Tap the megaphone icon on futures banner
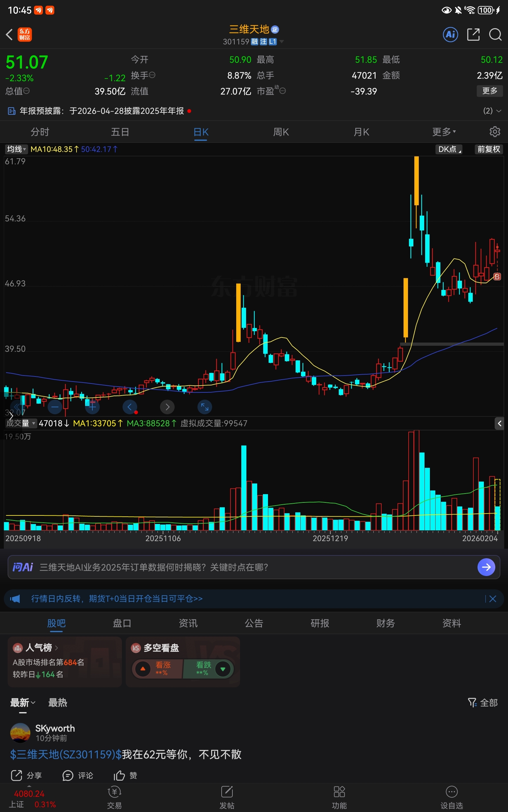Viewport: 508px width, 812px height. coord(15,599)
